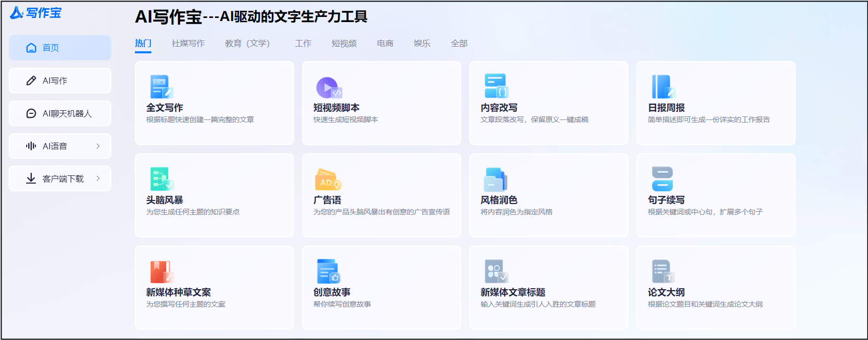Click the heading AI写作宝---AI驱动的文字生产力工具
Screen dimensions: 868x340
(x=251, y=17)
